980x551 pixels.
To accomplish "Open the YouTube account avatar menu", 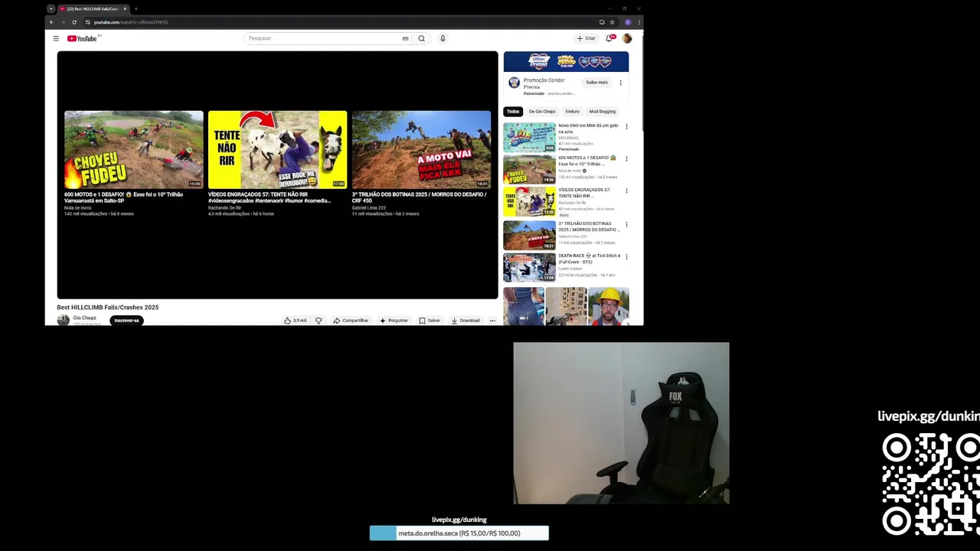I will [627, 38].
